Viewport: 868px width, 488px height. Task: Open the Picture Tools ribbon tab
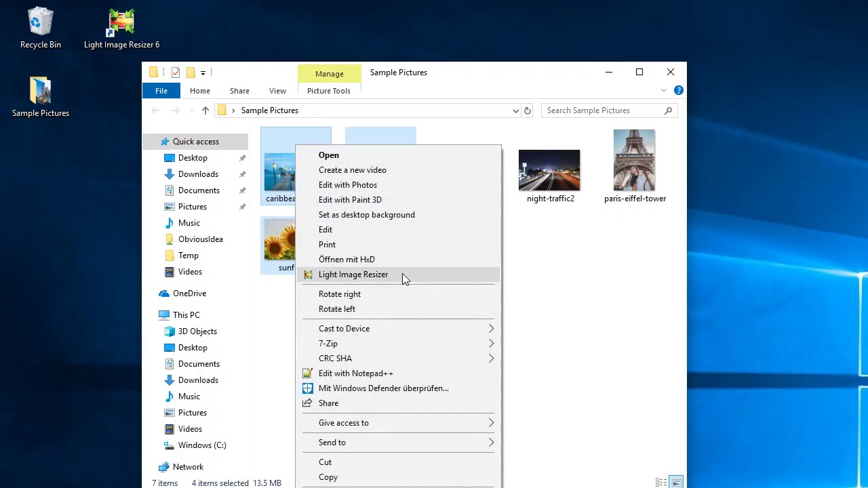point(329,91)
